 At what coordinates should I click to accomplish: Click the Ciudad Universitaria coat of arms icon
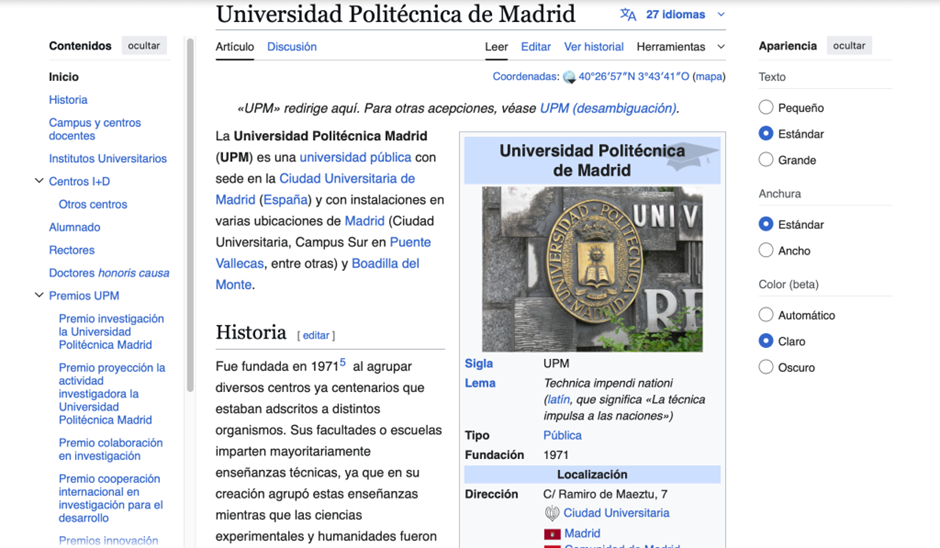pos(552,513)
